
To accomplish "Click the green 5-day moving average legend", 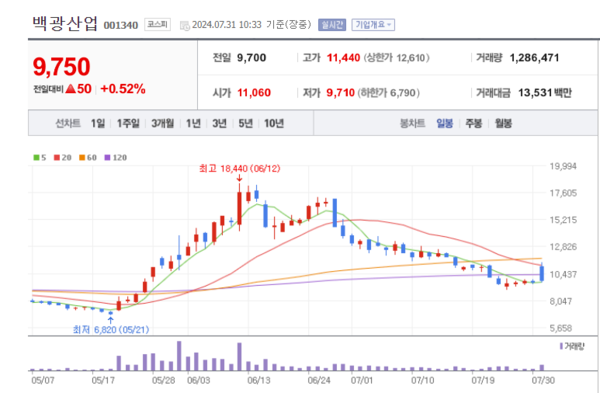I will click(40, 157).
